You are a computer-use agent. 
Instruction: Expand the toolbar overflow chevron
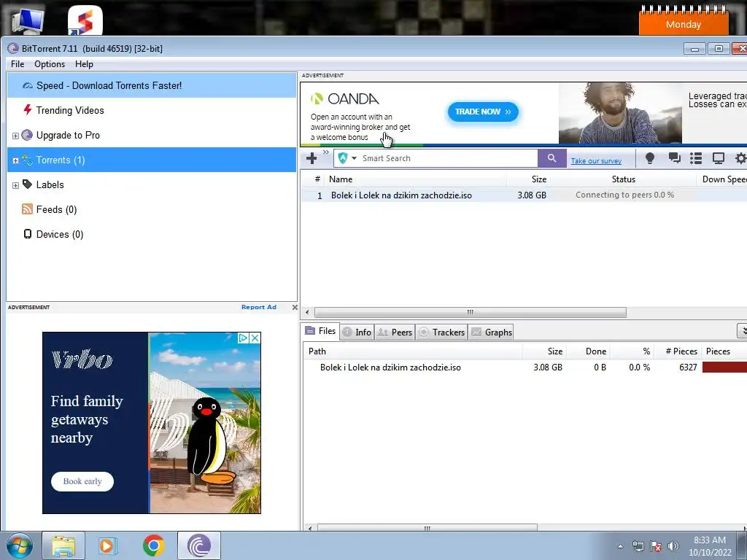[326, 152]
